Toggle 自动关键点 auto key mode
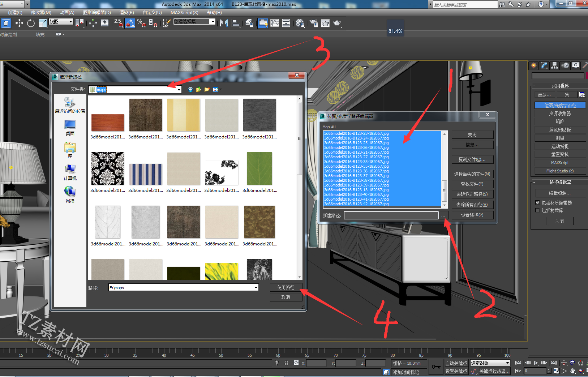The height and width of the screenshot is (377, 588). pyautogui.click(x=456, y=363)
